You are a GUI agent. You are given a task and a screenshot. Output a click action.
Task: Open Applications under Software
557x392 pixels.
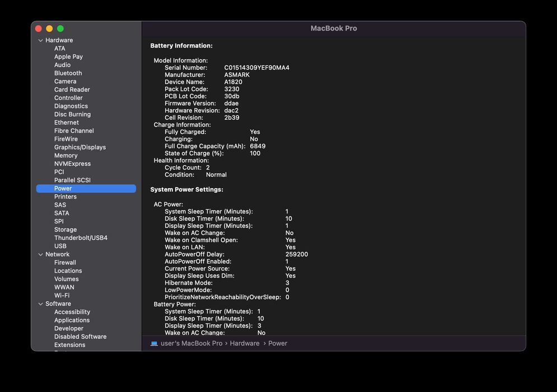coord(72,320)
